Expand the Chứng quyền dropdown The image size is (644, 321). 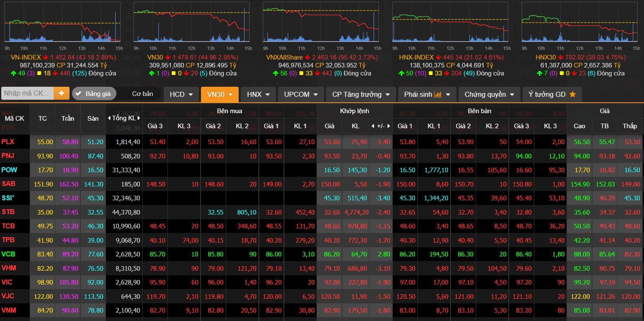pos(489,94)
